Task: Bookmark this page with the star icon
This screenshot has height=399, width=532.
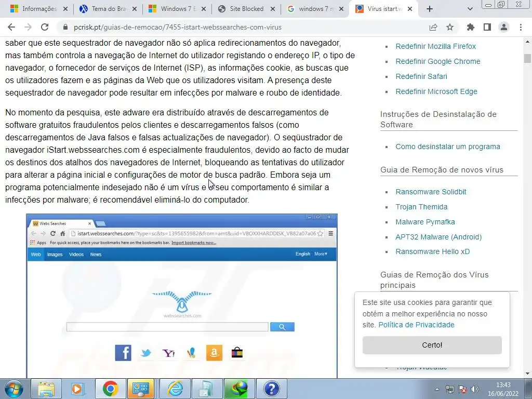Action: pos(450,27)
